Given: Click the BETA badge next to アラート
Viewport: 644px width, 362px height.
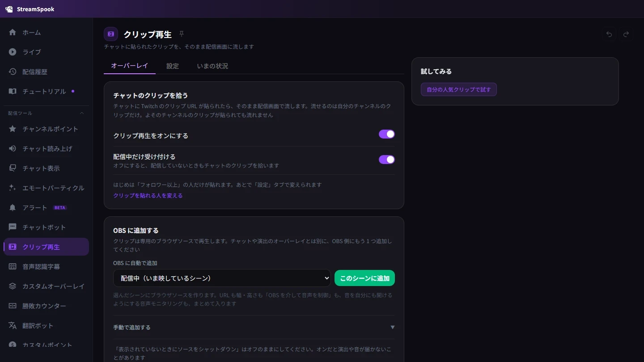Looking at the screenshot, I should pos(60,207).
